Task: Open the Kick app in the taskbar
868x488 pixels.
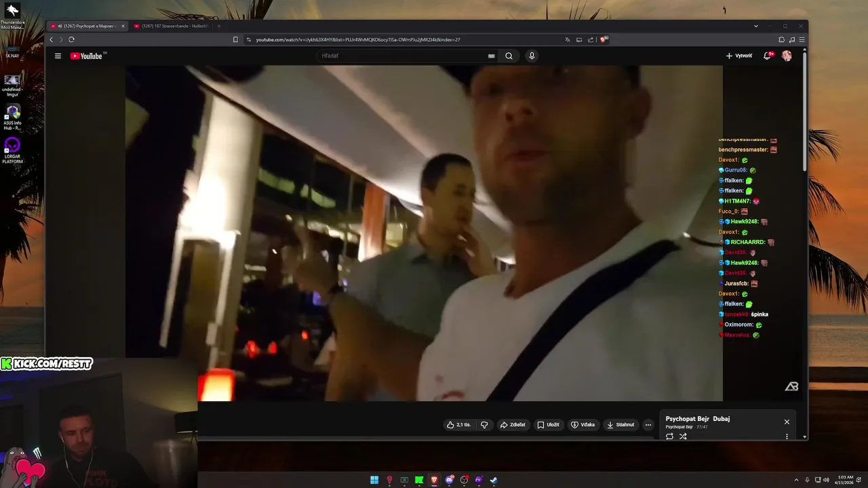Action: (419, 480)
